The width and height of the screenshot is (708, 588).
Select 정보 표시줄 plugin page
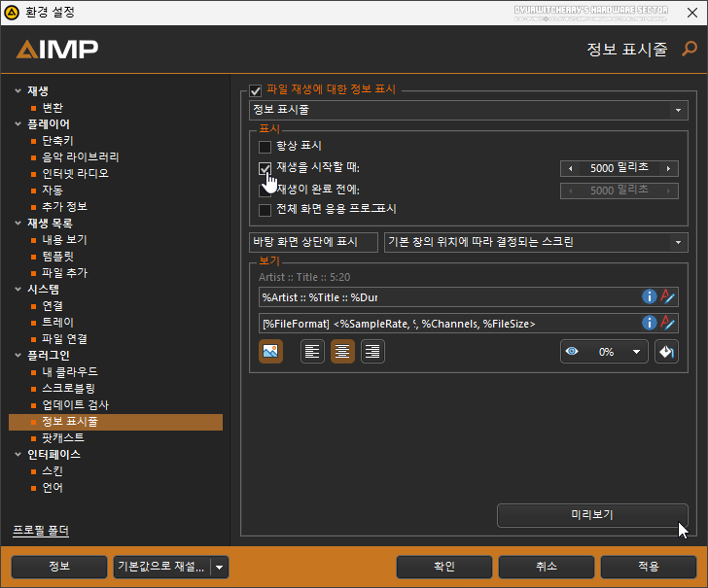coord(116,422)
